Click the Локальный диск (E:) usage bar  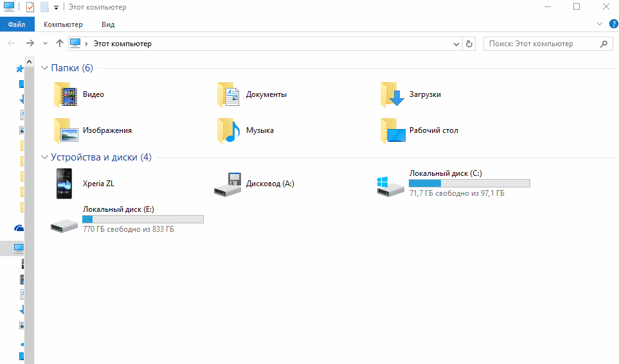[x=143, y=220]
